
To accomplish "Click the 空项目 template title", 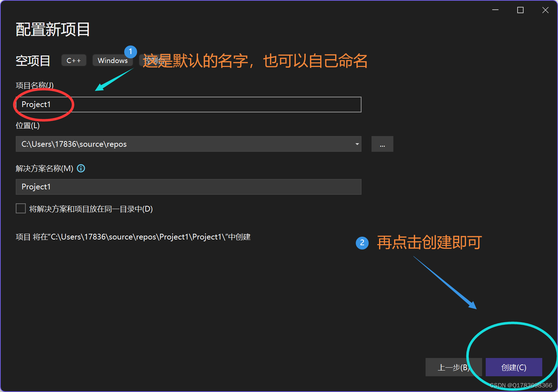I will point(33,61).
